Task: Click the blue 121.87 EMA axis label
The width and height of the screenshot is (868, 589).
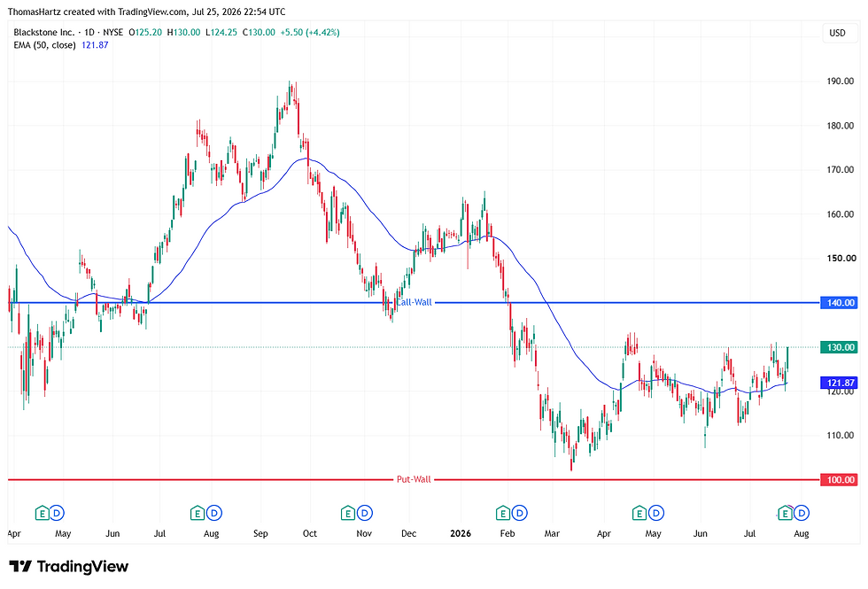Action: pyautogui.click(x=839, y=383)
